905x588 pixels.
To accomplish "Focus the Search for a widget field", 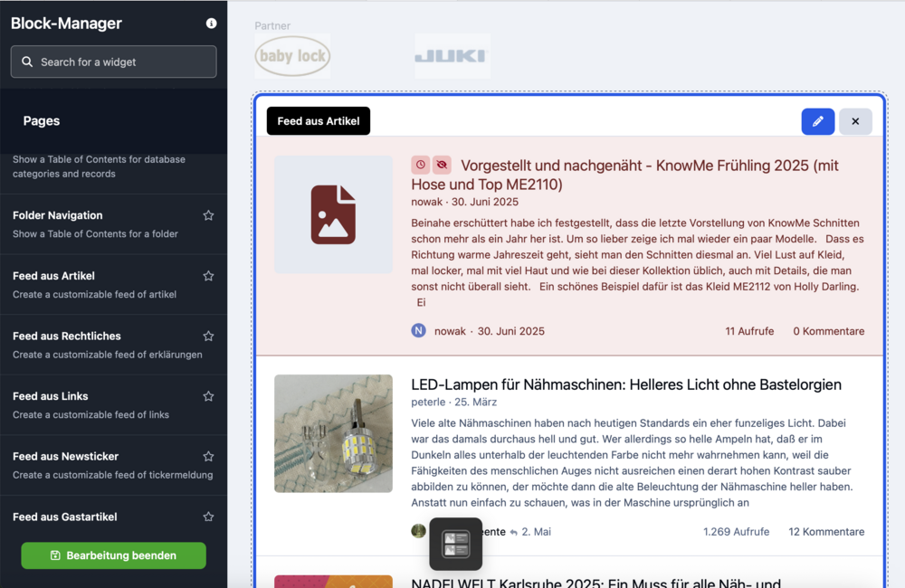I will click(114, 62).
